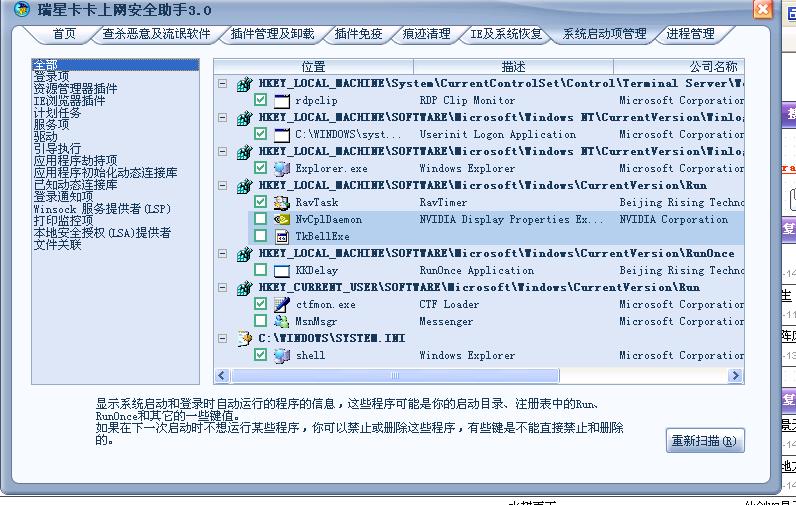Select Winsock 服务提供者(LSP) in sidebar
The width and height of the screenshot is (796, 505).
pyautogui.click(x=102, y=209)
